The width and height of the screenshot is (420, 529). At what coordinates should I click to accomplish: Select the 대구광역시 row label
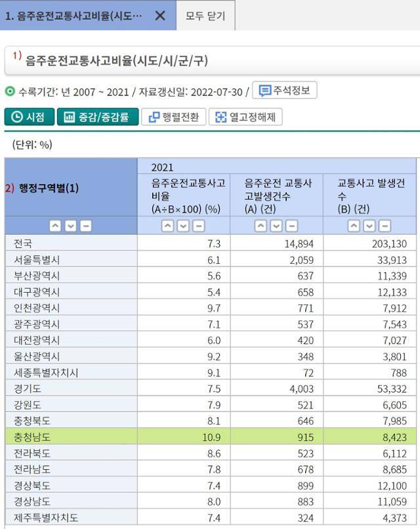[x=37, y=292]
